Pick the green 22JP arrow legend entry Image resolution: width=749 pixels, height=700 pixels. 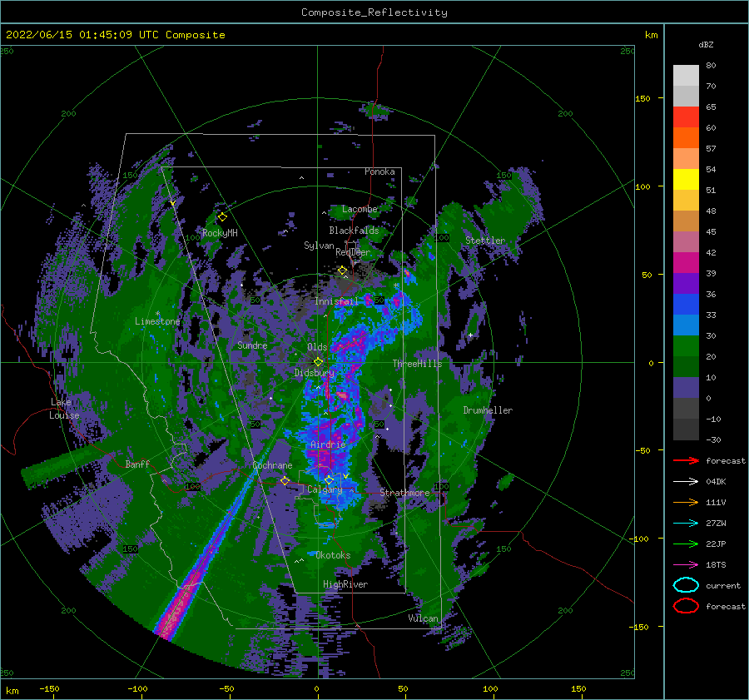[x=686, y=544]
